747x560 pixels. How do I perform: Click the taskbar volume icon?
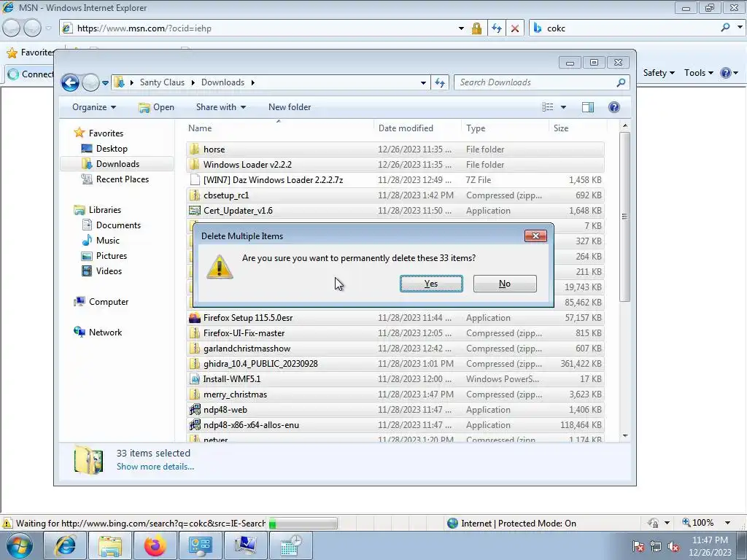pyautogui.click(x=673, y=546)
